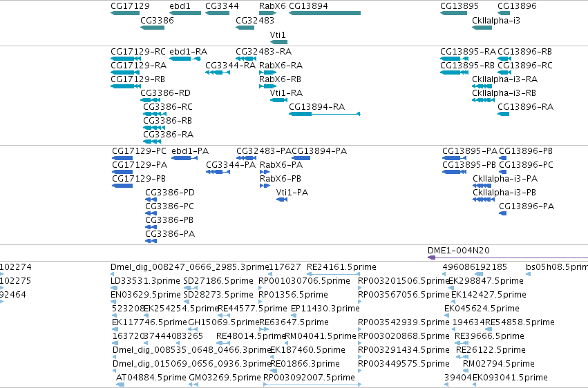The height and width of the screenshot is (388, 588).
Task: Click transcript CG3386-RB
Action: click(154, 128)
